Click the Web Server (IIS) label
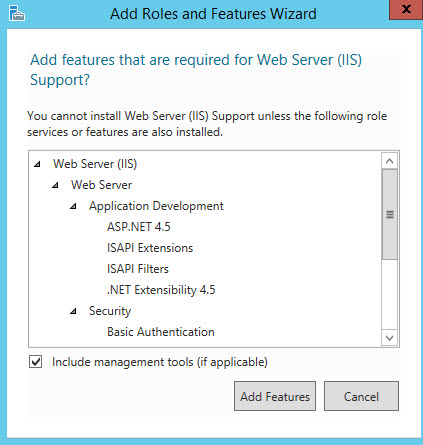This screenshot has width=423, height=445. click(x=95, y=164)
